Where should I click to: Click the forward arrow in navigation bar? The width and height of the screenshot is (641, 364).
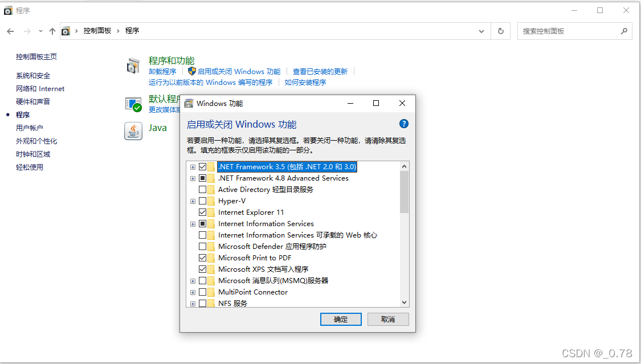27,31
